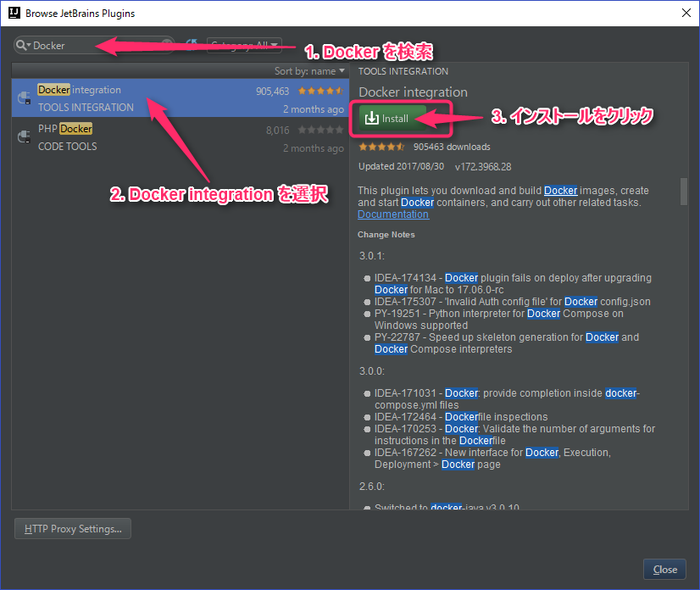The width and height of the screenshot is (700, 590).
Task: Click the version 'v172.3968.28' text
Action: tap(483, 167)
